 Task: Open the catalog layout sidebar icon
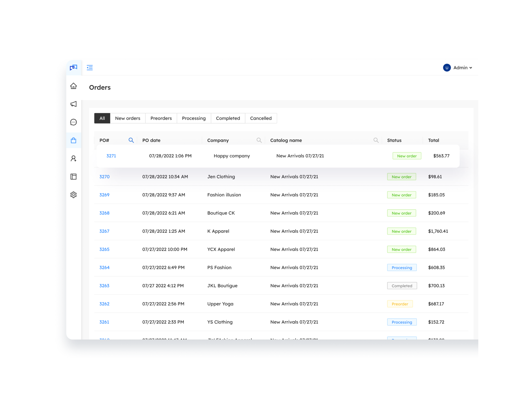pos(73,177)
